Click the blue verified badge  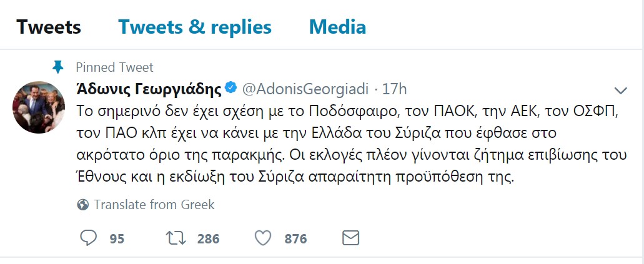pyautogui.click(x=231, y=88)
